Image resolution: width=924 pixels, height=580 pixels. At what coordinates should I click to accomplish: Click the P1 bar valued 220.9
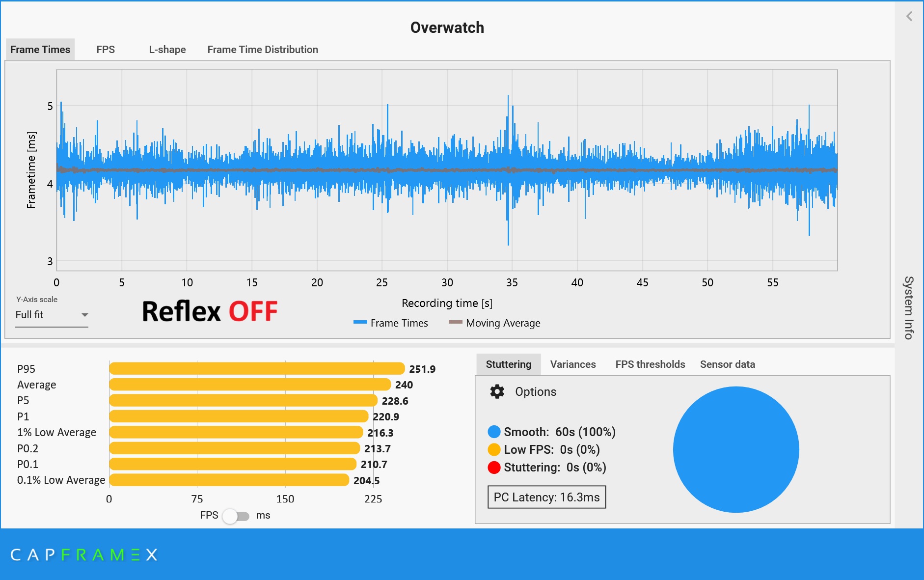click(x=239, y=416)
